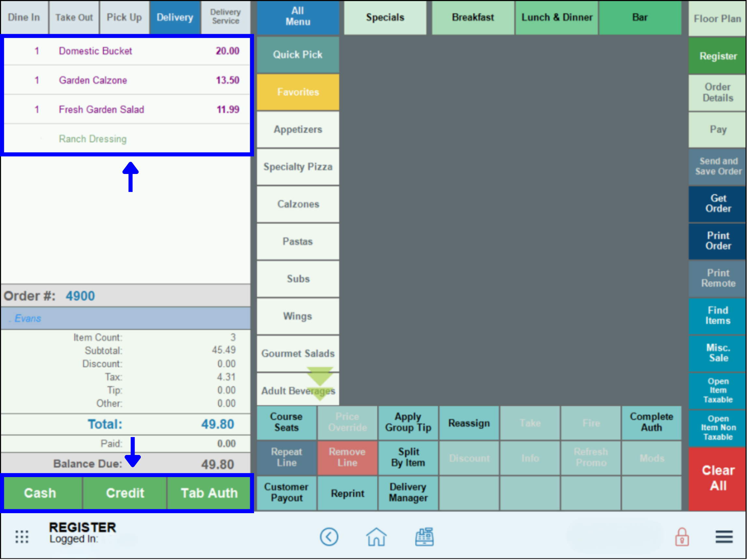Open the Specialty Pizza category
747x560 pixels.
tap(298, 167)
